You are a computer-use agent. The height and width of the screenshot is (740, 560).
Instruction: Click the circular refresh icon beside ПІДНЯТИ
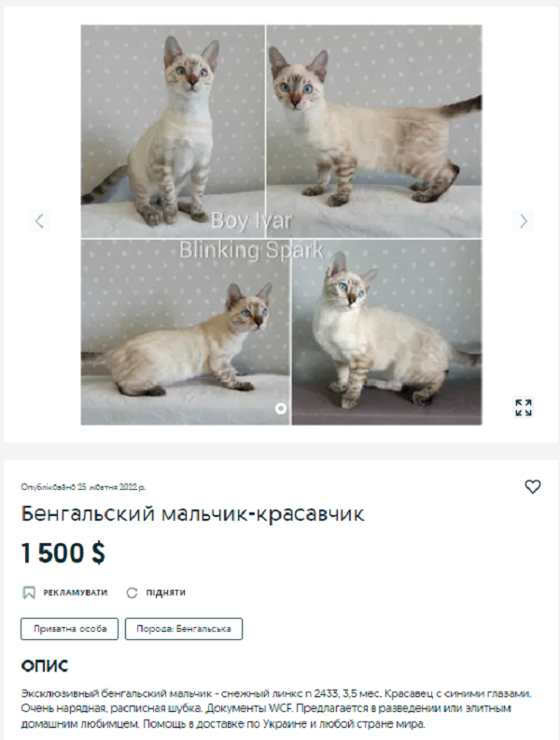pos(133,593)
